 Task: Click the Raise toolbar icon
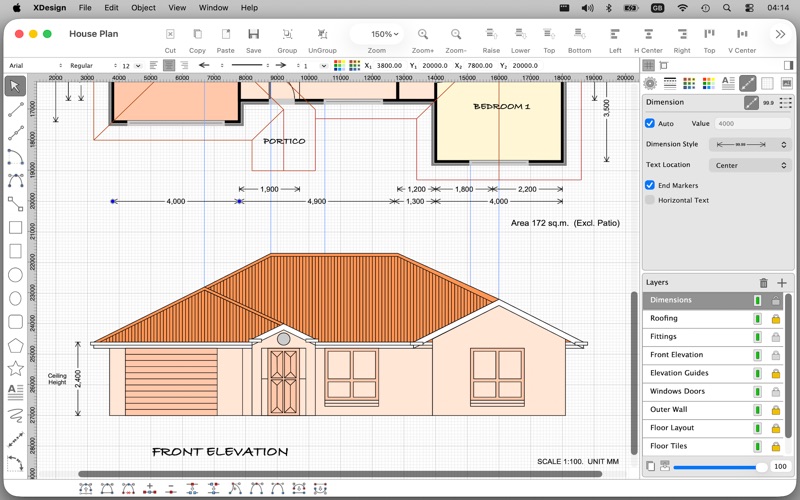click(x=491, y=34)
